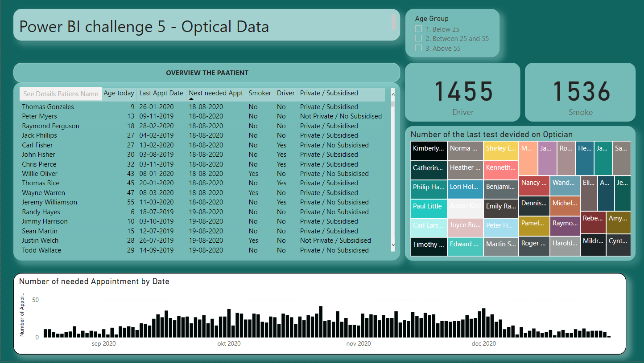Select the Catherin treemap tile
644x363 pixels.
429,170
